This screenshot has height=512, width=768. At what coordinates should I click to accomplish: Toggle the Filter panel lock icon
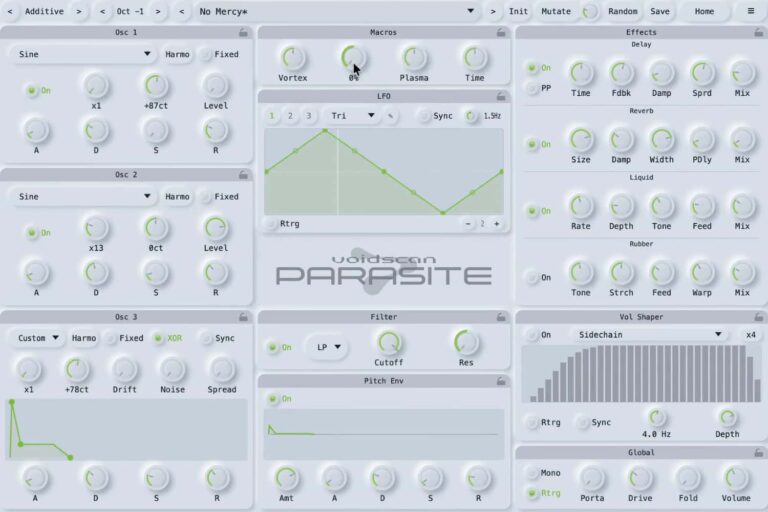[x=501, y=317]
